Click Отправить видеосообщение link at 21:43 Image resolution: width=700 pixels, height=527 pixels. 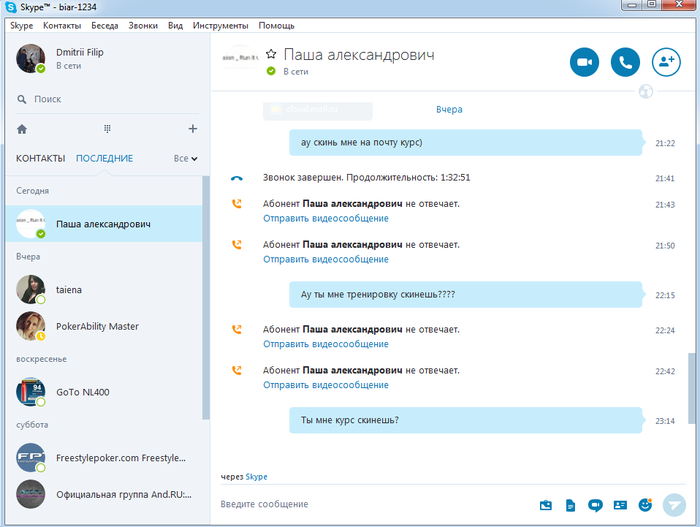coord(325,218)
